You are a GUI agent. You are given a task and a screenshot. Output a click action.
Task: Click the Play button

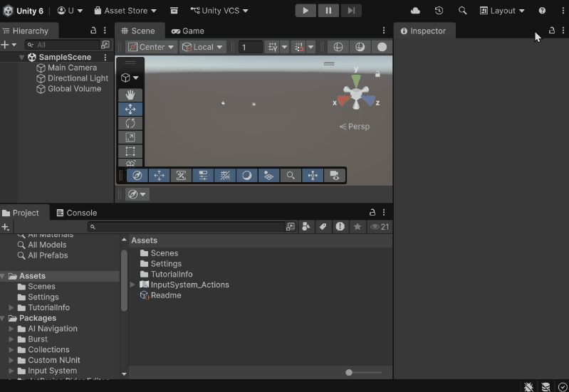click(305, 11)
